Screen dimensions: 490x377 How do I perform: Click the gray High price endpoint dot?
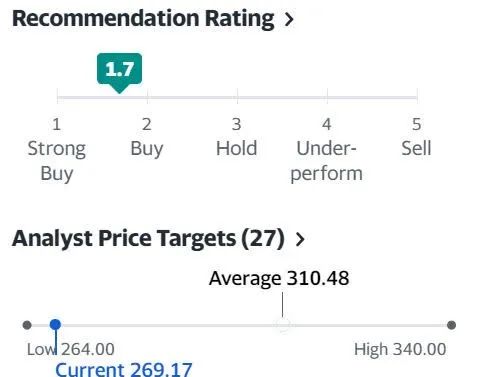(x=451, y=325)
